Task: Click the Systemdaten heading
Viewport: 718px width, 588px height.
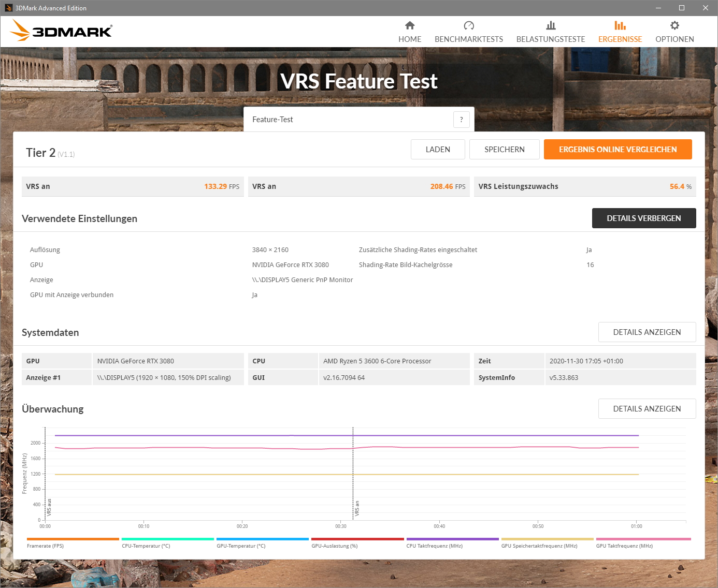Action: (50, 332)
